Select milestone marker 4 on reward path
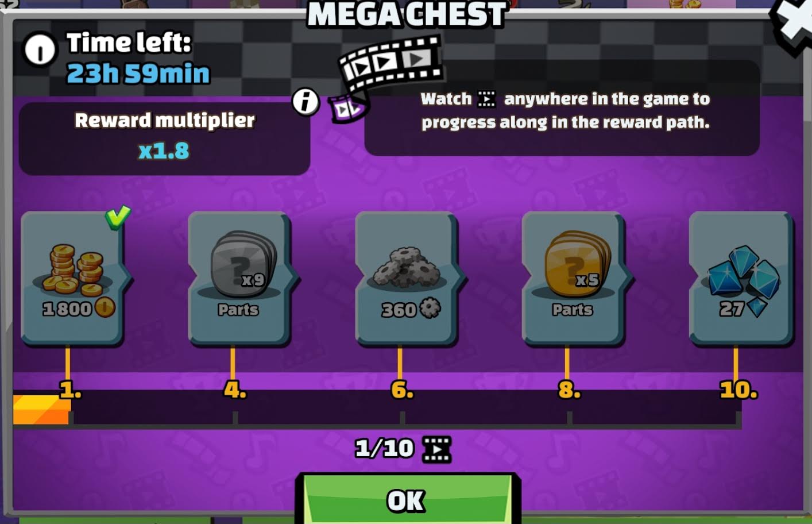 pos(234,390)
